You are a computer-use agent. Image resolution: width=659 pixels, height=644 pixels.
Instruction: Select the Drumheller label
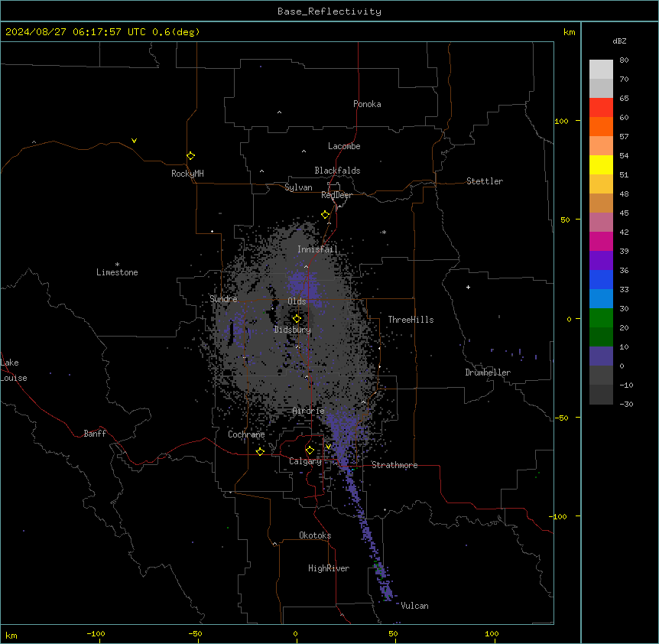[x=488, y=372]
